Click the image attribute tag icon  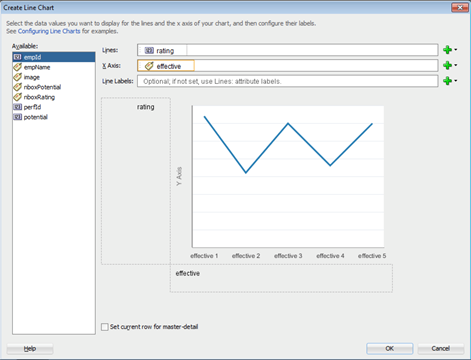click(x=18, y=77)
